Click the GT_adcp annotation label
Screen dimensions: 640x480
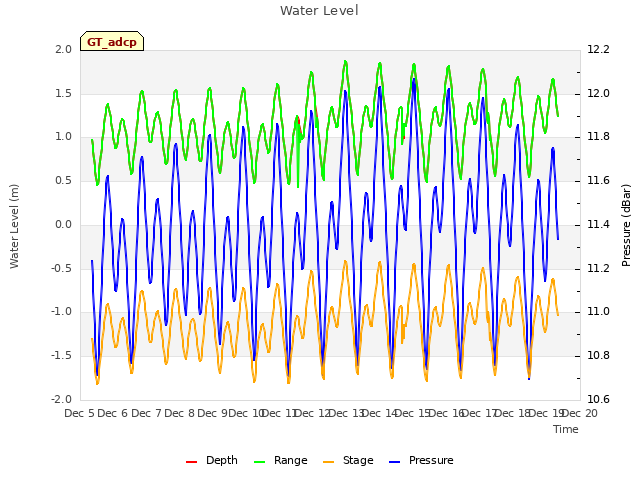point(112,42)
